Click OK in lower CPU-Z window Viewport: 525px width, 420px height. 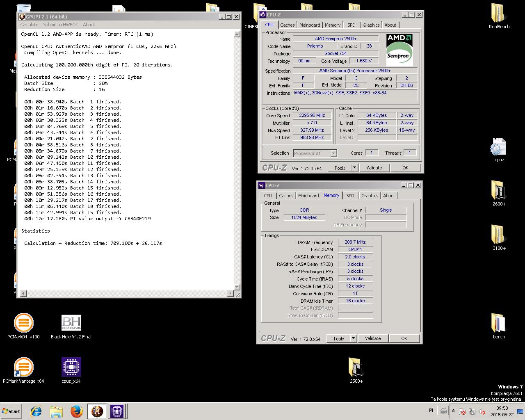click(x=404, y=338)
